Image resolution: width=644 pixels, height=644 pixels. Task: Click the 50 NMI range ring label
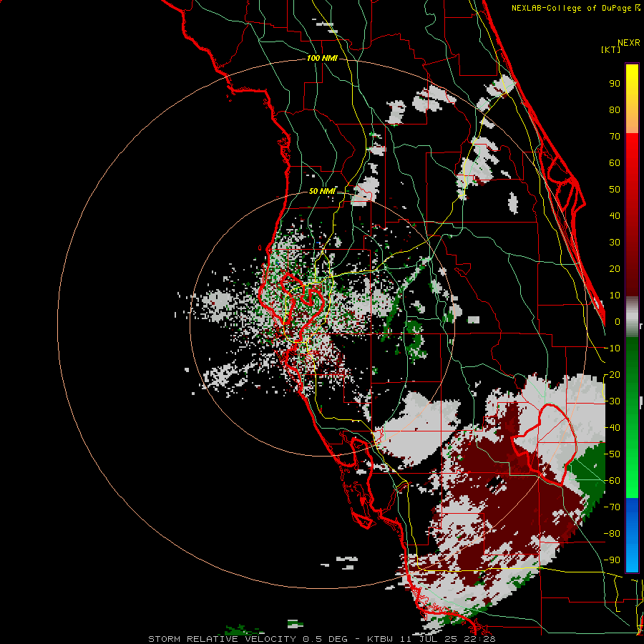(322, 191)
